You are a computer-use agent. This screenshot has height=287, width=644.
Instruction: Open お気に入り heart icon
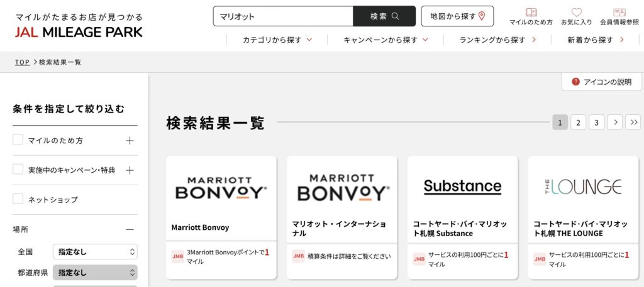click(x=576, y=13)
